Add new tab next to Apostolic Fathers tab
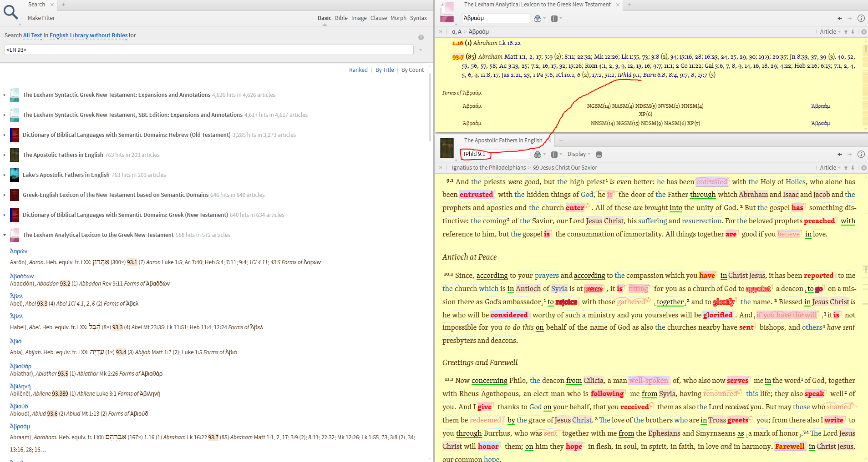This screenshot has height=462, width=868. point(561,141)
